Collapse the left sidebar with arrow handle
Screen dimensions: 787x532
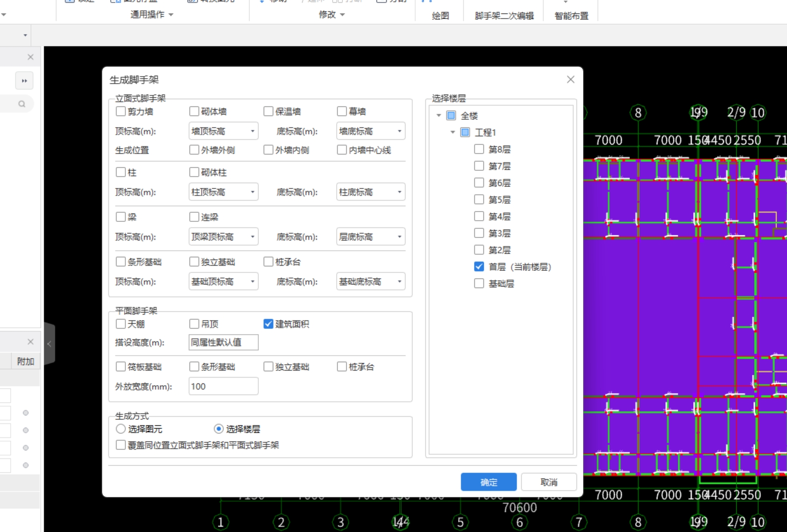[x=49, y=344]
